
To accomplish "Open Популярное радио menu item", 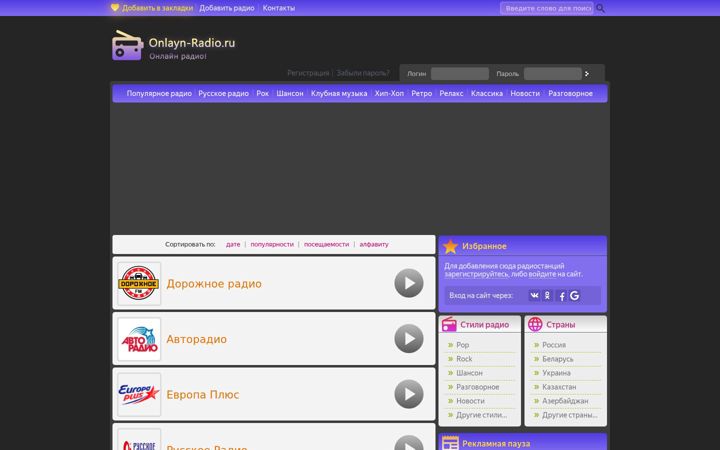I will click(x=159, y=93).
